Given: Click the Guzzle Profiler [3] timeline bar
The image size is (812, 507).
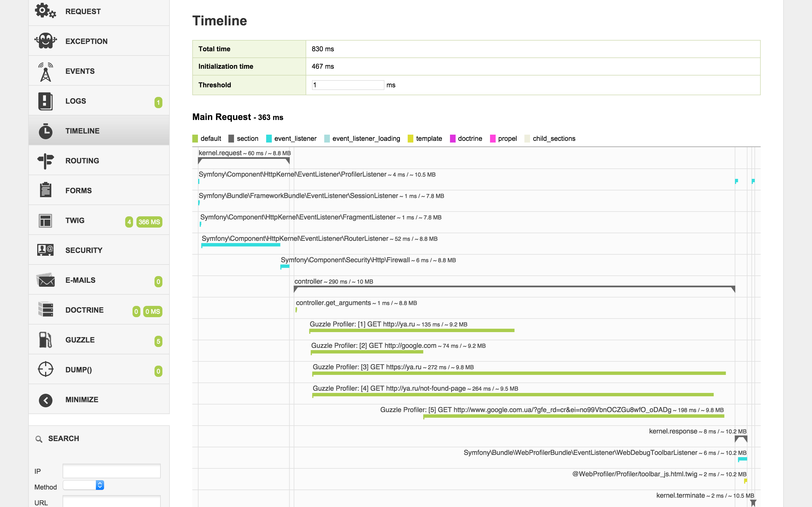Looking at the screenshot, I should coord(519,373).
